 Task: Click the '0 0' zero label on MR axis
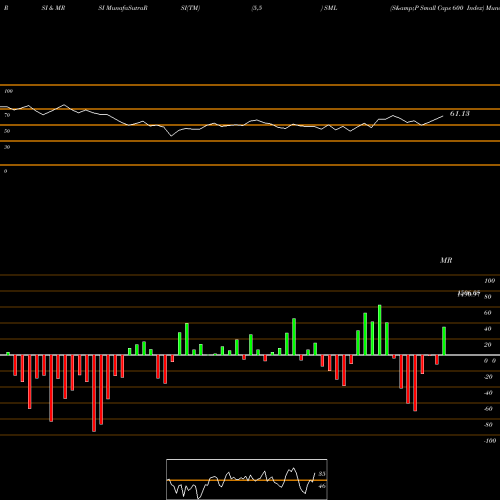[490, 361]
